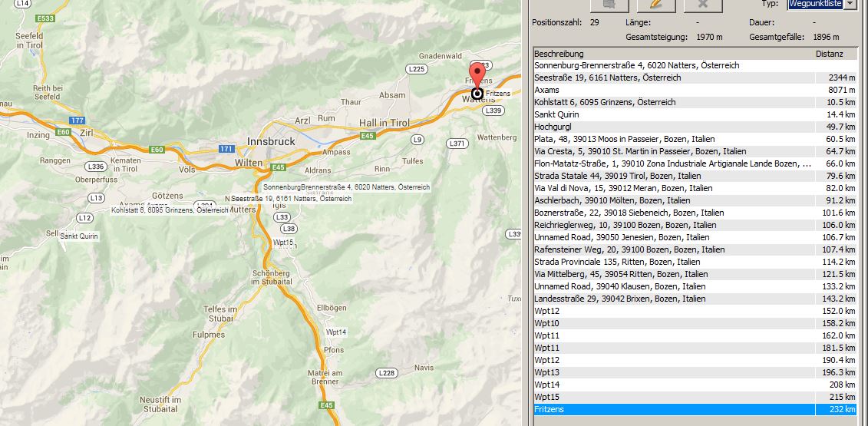The height and width of the screenshot is (426, 868).
Task: Select the Hochgurgl list entry
Action: [x=674, y=127]
